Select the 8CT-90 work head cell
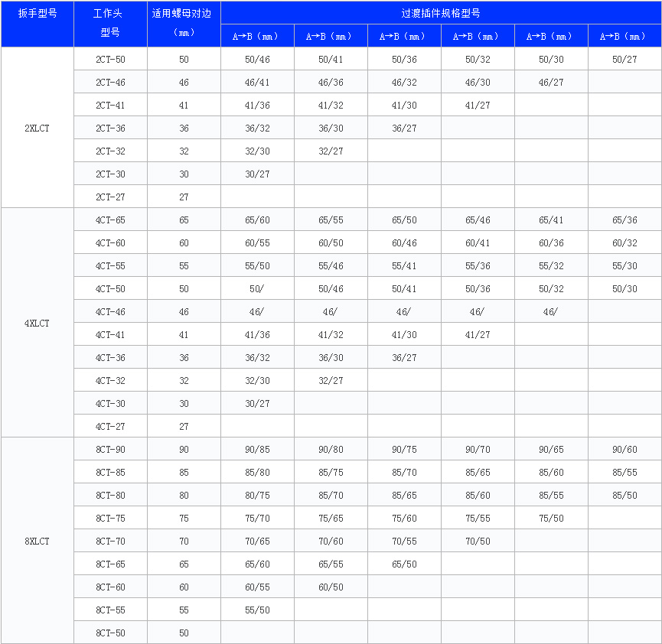 tap(110, 449)
